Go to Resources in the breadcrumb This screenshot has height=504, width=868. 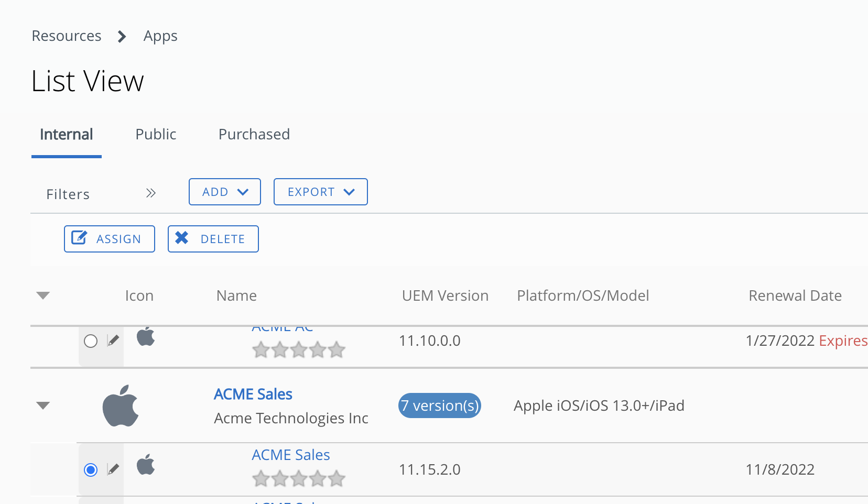click(67, 36)
